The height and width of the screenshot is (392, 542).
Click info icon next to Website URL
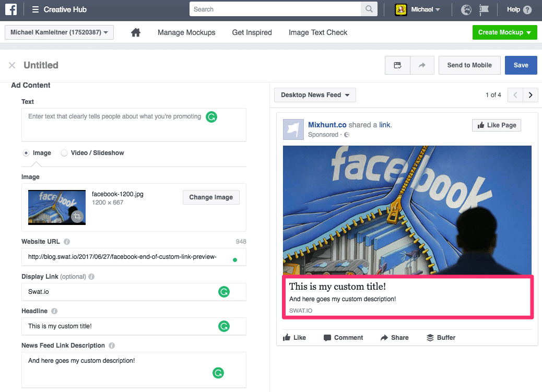pos(67,242)
